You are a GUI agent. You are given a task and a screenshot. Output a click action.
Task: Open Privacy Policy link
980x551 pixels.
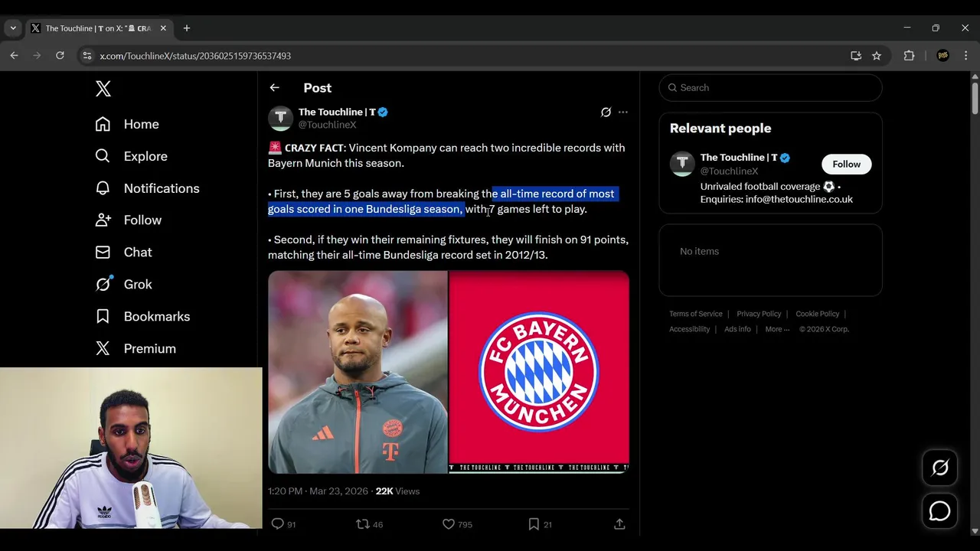pos(759,314)
